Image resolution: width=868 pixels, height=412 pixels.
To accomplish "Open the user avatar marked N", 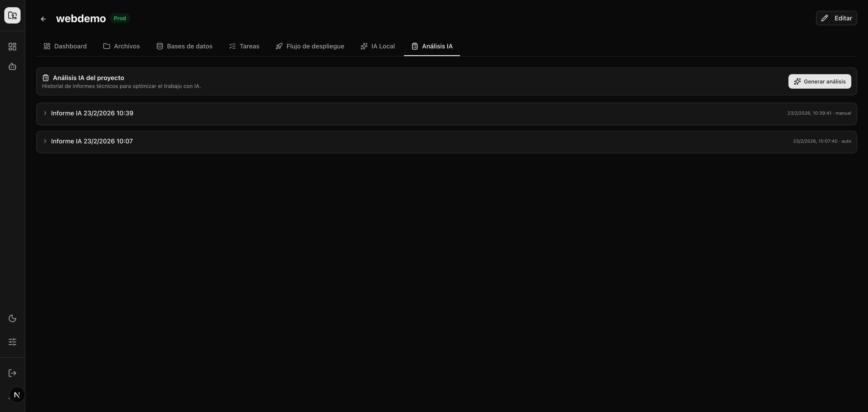I will tap(17, 394).
